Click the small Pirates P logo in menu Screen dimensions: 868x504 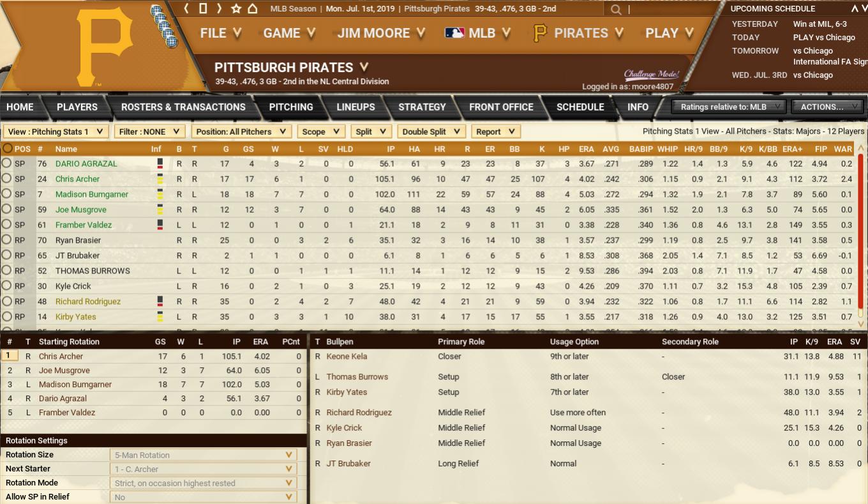click(540, 33)
